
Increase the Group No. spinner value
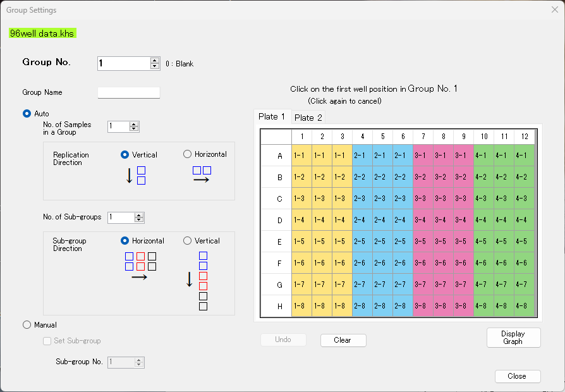tap(155, 60)
